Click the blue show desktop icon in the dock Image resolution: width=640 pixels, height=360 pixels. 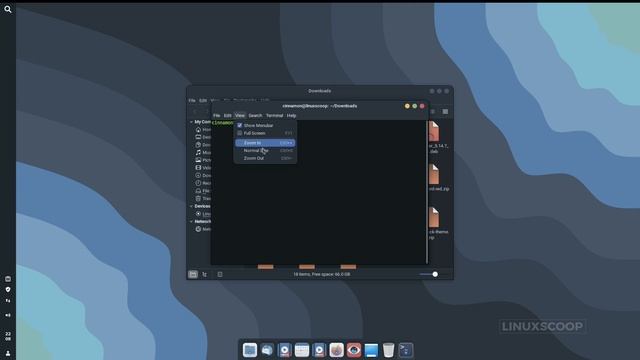[371, 350]
